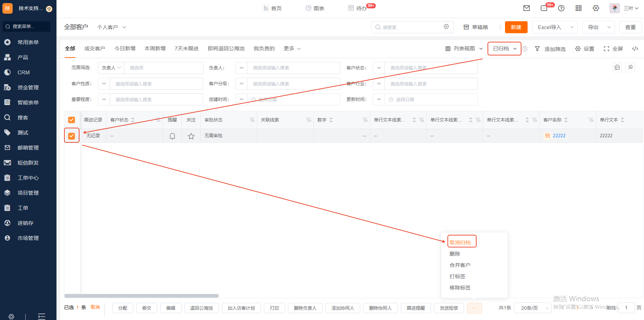
Task: Switch to the 成交客户 tab
Action: [x=94, y=49]
